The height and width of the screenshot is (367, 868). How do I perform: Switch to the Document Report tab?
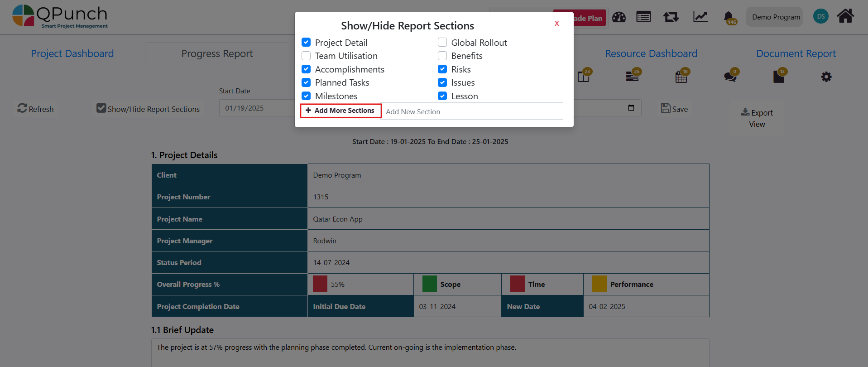796,53
